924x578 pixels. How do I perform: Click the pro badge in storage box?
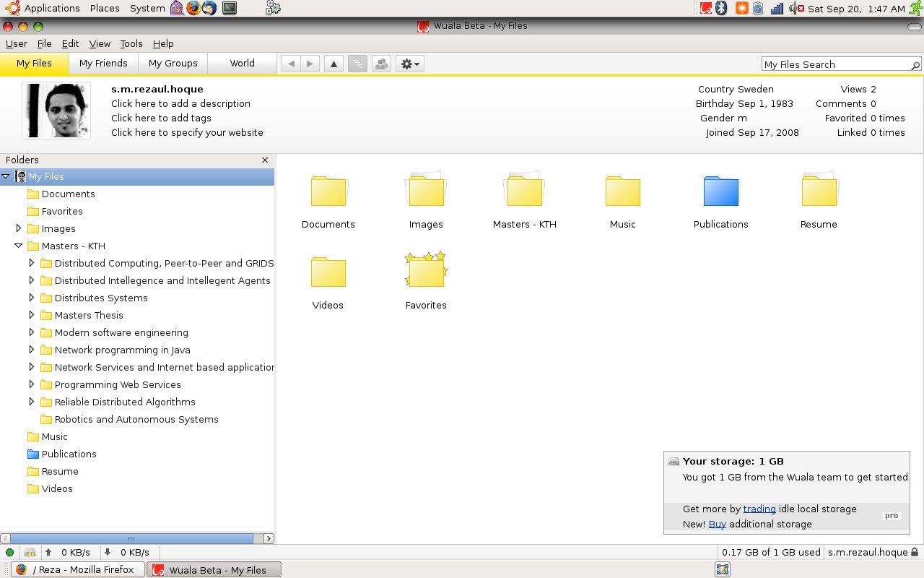pos(892,516)
